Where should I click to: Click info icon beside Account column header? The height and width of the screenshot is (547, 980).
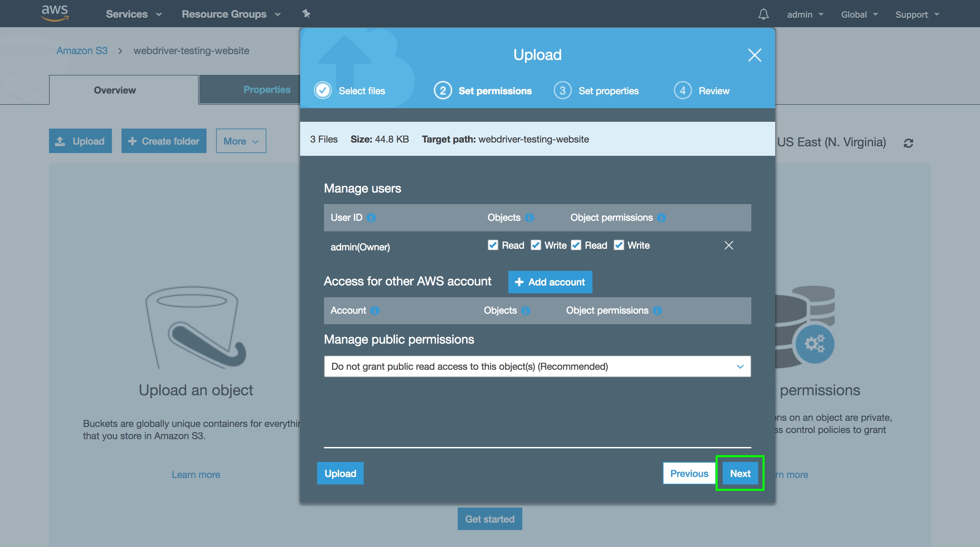pos(375,310)
